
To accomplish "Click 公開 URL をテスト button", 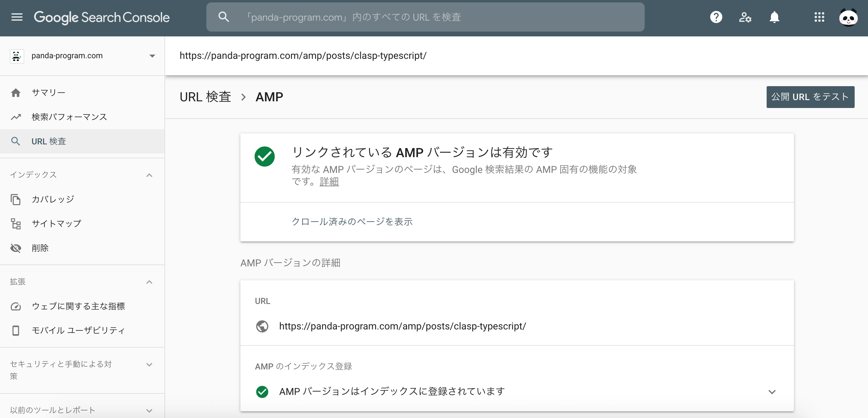I will coord(810,97).
